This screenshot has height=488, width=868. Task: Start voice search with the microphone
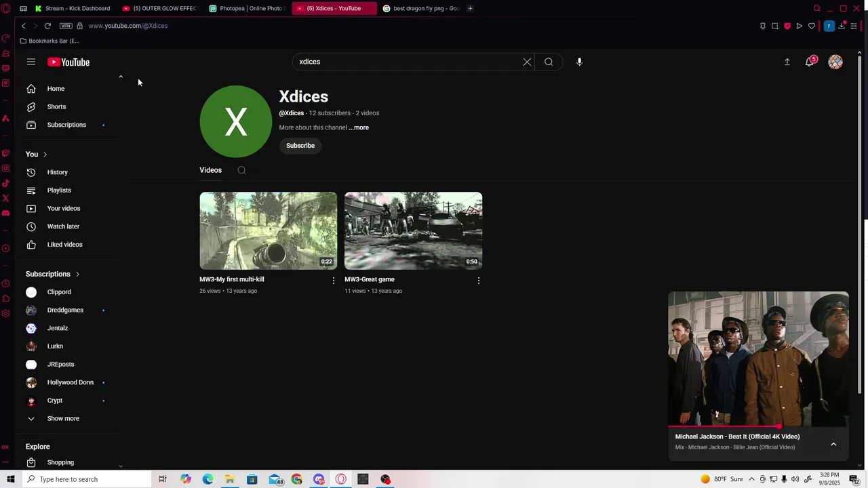tap(579, 62)
